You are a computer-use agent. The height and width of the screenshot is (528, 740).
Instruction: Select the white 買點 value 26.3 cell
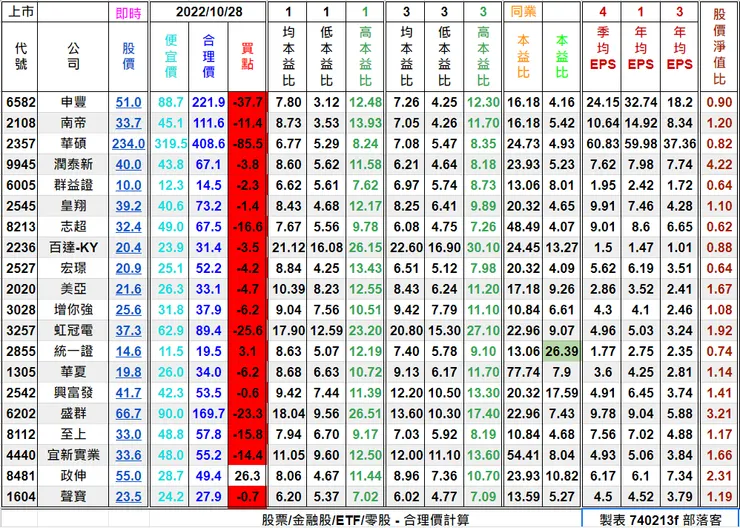click(247, 476)
